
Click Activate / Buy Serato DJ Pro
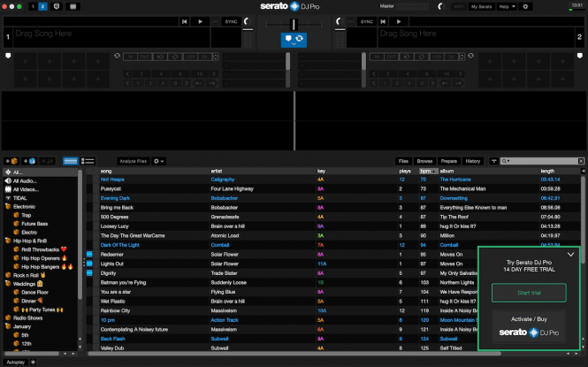click(529, 326)
